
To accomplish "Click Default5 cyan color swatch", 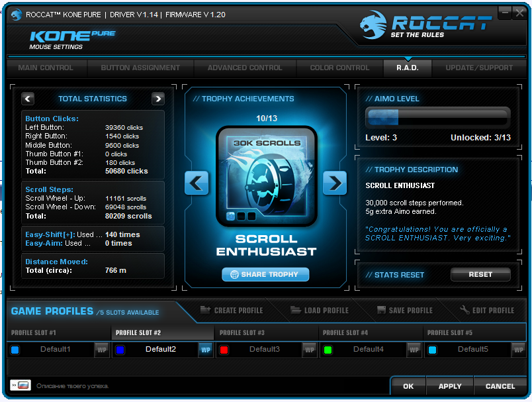I will pos(432,350).
